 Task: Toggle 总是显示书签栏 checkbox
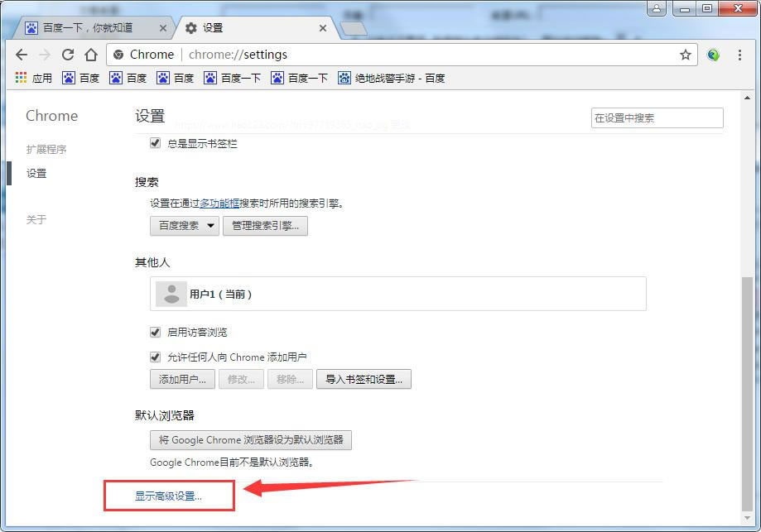[155, 143]
